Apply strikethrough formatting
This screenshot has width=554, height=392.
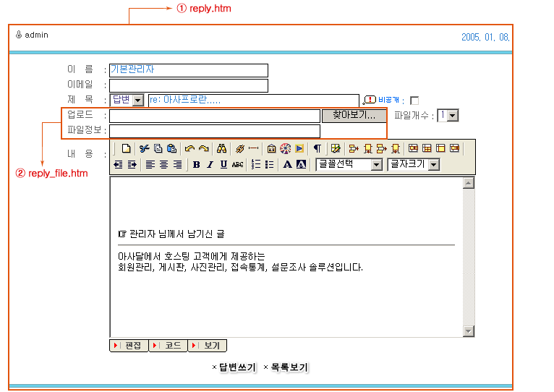[x=237, y=165]
